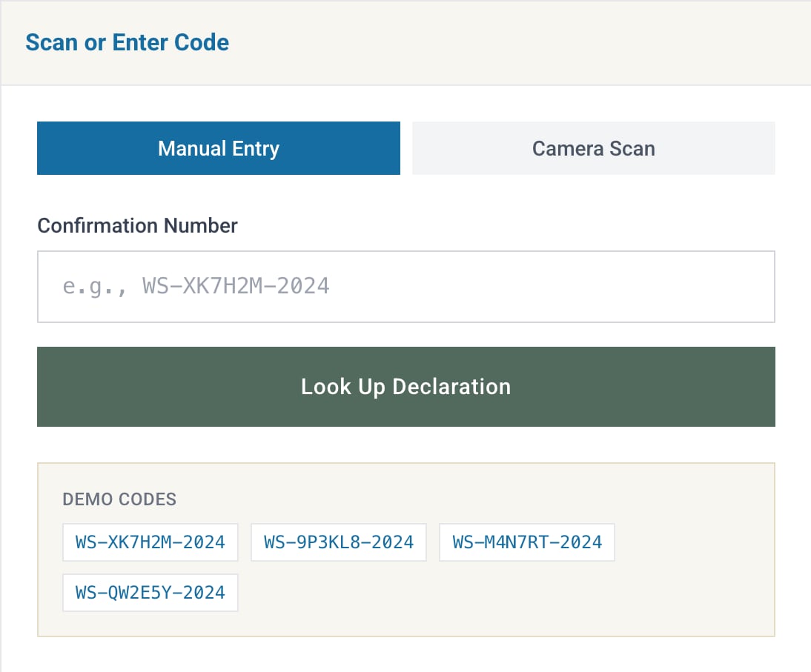Pick demo code WS-M4N7RT-2024
The image size is (811, 672).
point(527,542)
